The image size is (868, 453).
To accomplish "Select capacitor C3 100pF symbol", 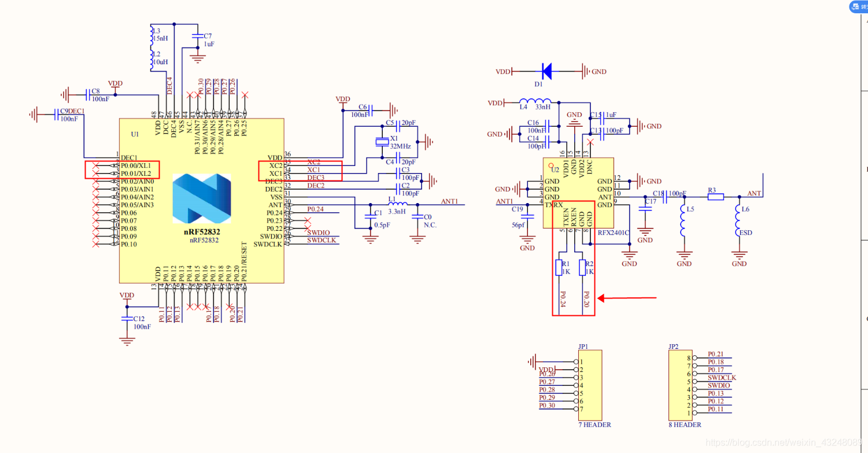I will (399, 172).
